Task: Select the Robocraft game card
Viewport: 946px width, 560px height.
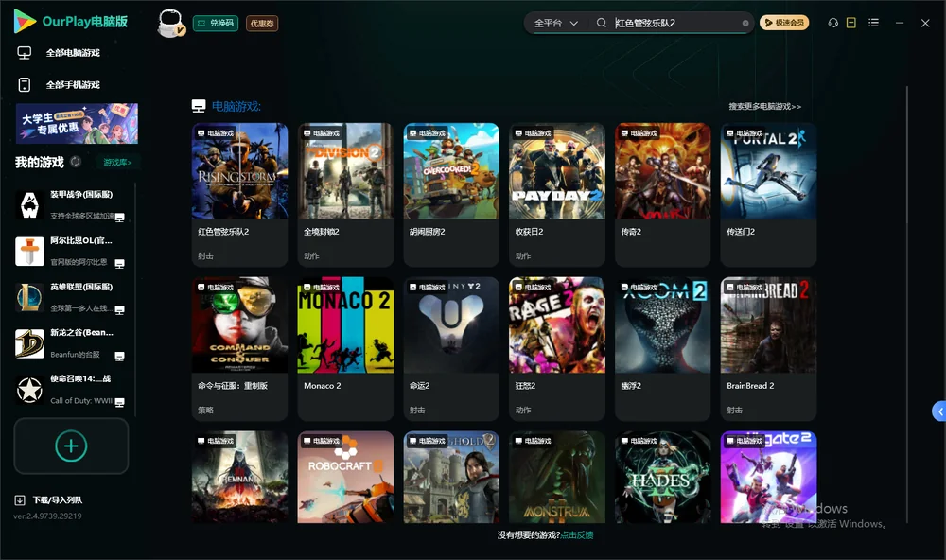Action: pos(345,477)
